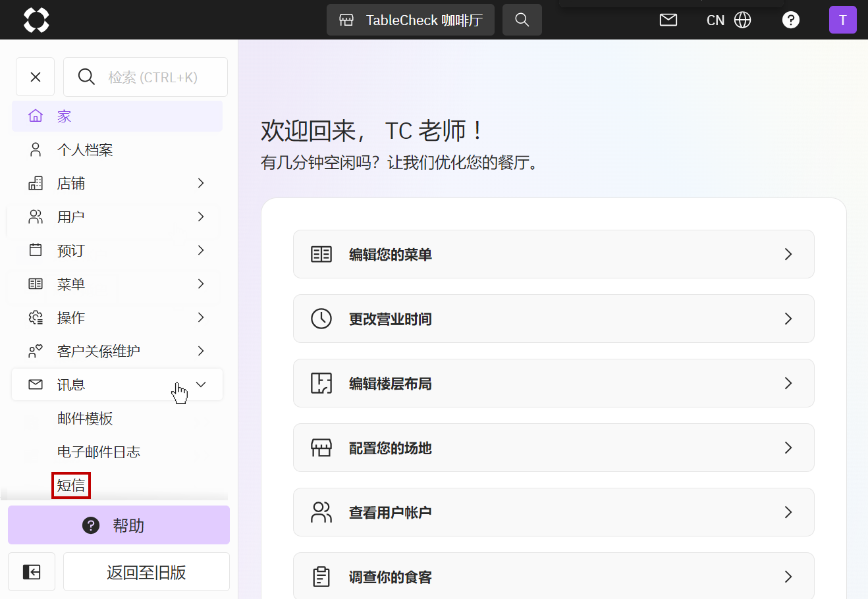Click the purple 帮助 button

[119, 525]
